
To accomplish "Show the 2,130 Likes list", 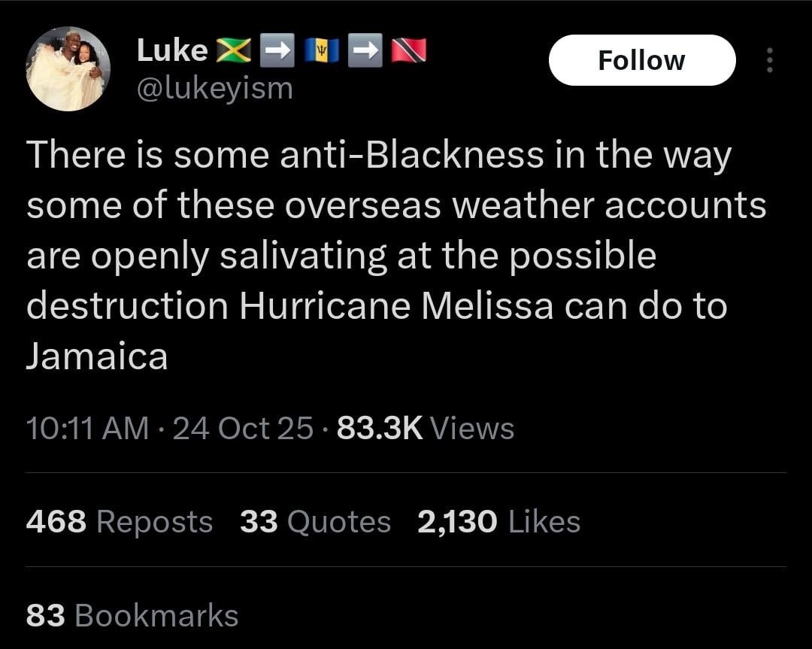I will [498, 521].
